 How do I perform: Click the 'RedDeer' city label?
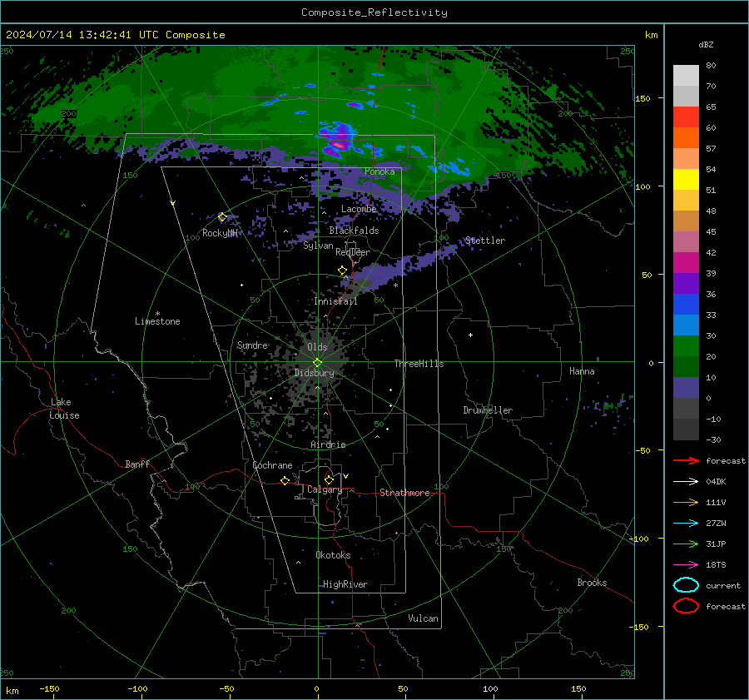coord(353,252)
